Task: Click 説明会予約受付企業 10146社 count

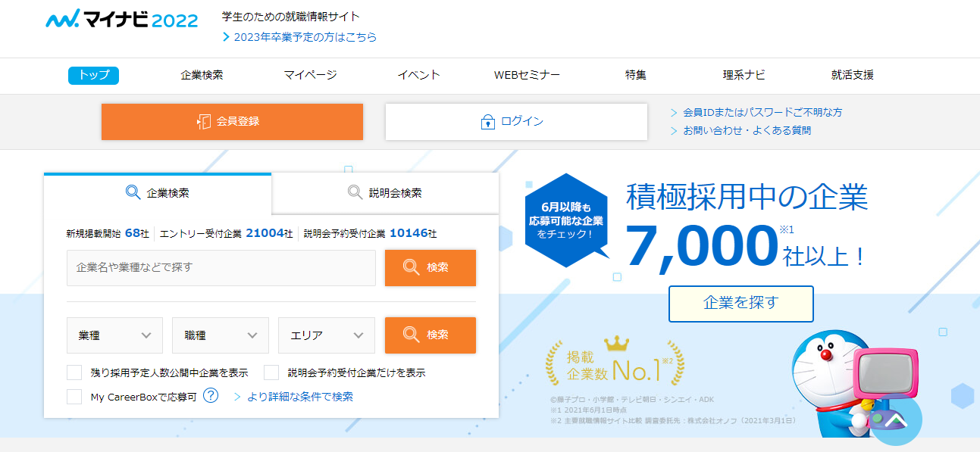Action: pyautogui.click(x=370, y=233)
